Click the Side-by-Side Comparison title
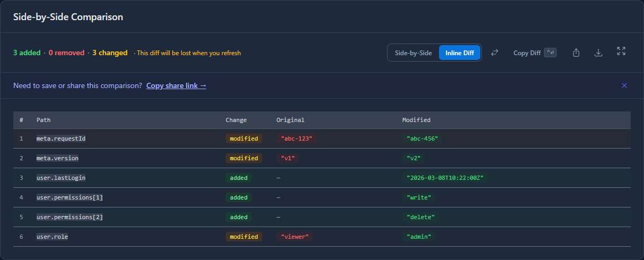This screenshot has width=644, height=260. (x=68, y=17)
